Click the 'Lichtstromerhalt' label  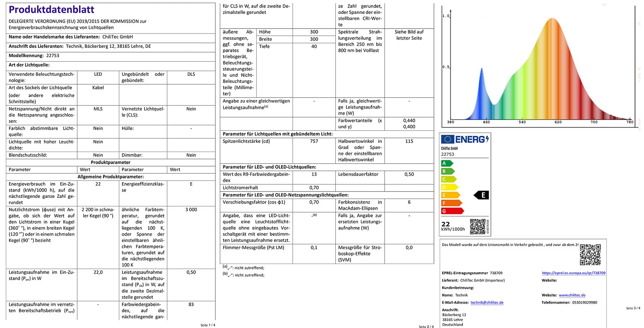pyautogui.click(x=240, y=188)
